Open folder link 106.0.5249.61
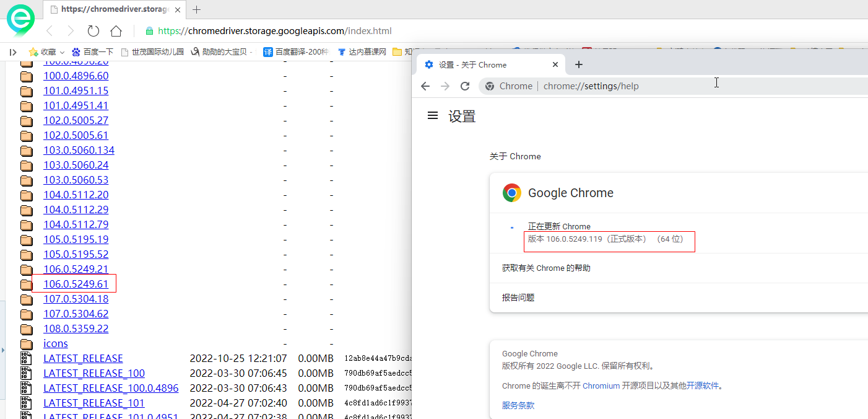 click(x=76, y=284)
